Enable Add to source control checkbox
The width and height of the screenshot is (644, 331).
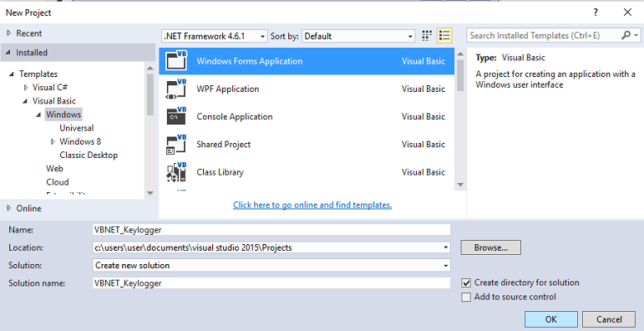(x=466, y=297)
